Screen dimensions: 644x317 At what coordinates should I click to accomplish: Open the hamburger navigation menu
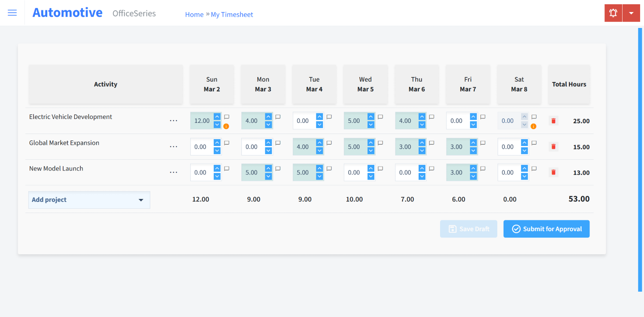[x=12, y=12]
